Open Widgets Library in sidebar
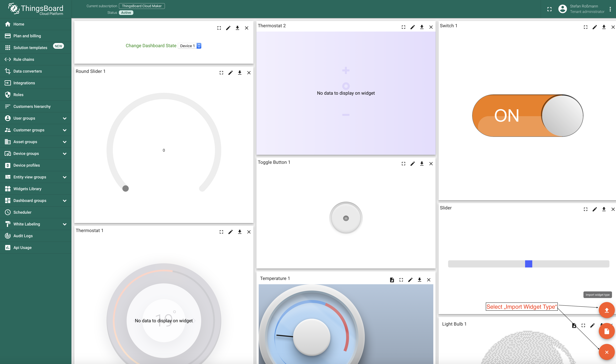616x364 pixels. click(x=27, y=189)
